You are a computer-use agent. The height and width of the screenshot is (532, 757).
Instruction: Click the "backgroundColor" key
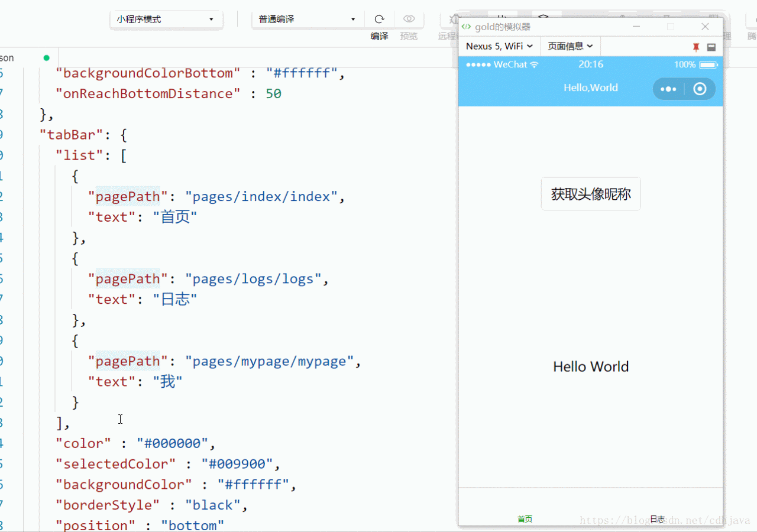coord(124,485)
